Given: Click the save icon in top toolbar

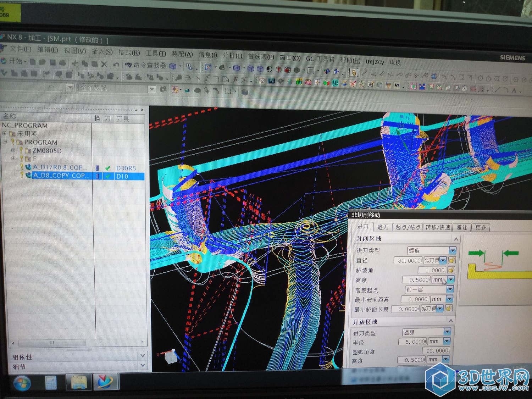Looking at the screenshot, I should tap(52, 62).
